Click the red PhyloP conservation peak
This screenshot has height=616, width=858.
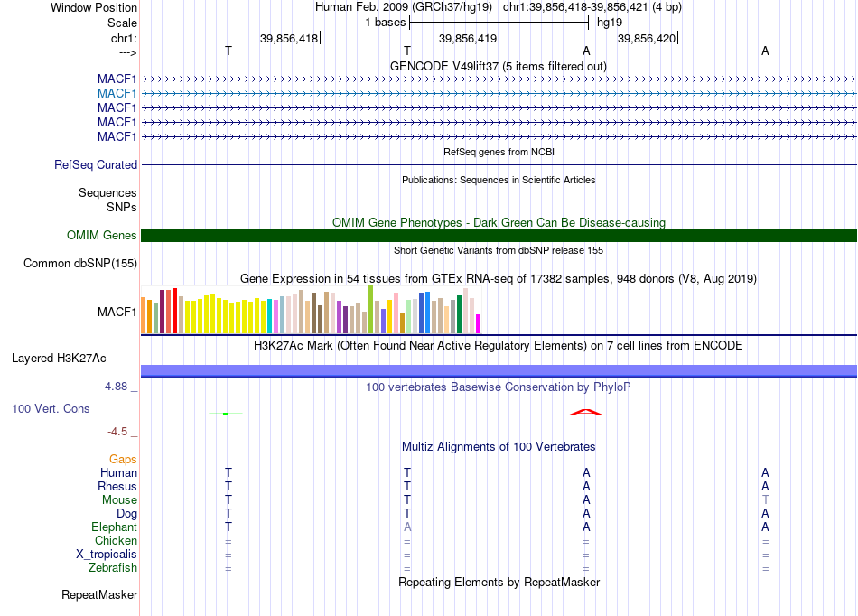[x=586, y=412]
